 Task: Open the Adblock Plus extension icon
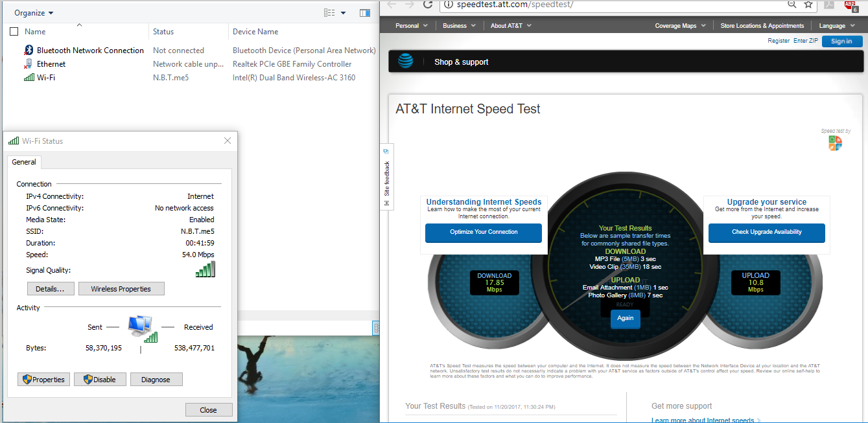tap(851, 5)
